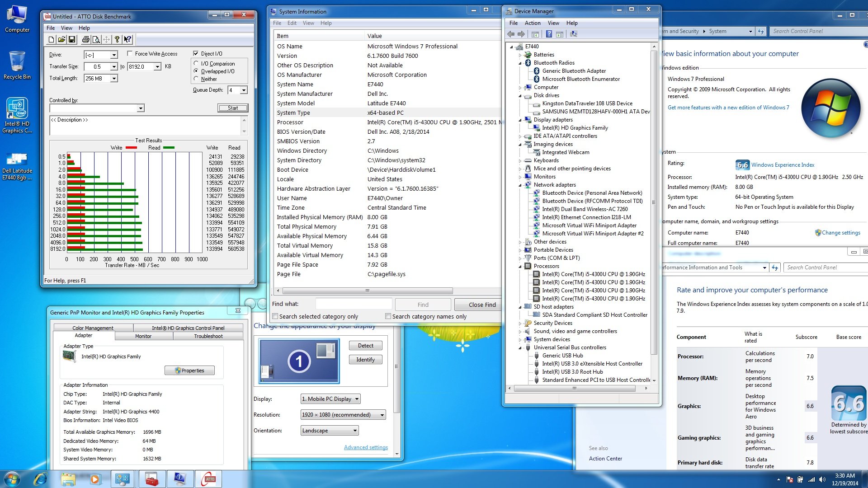Open the Transfer Size 8192.0 dropdown

pyautogui.click(x=157, y=67)
